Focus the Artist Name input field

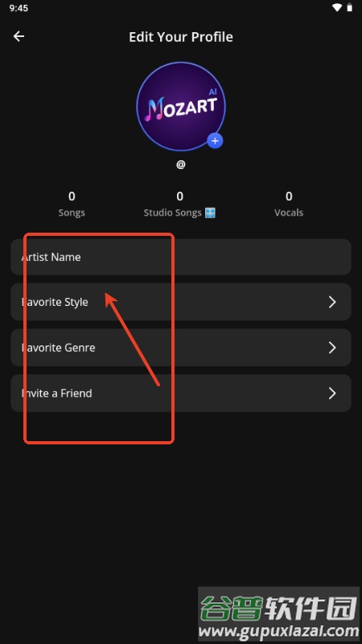click(181, 257)
